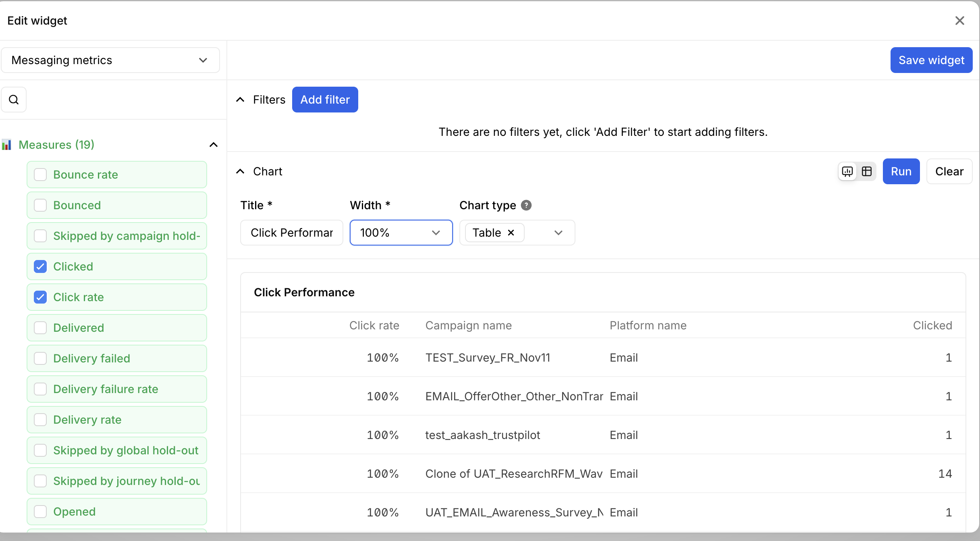
Task: Expand the Chart type dropdown arrow
Action: click(558, 233)
